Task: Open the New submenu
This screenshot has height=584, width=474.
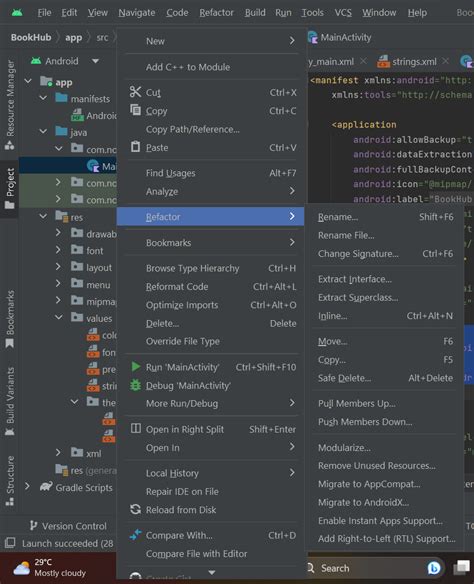Action: pyautogui.click(x=210, y=41)
